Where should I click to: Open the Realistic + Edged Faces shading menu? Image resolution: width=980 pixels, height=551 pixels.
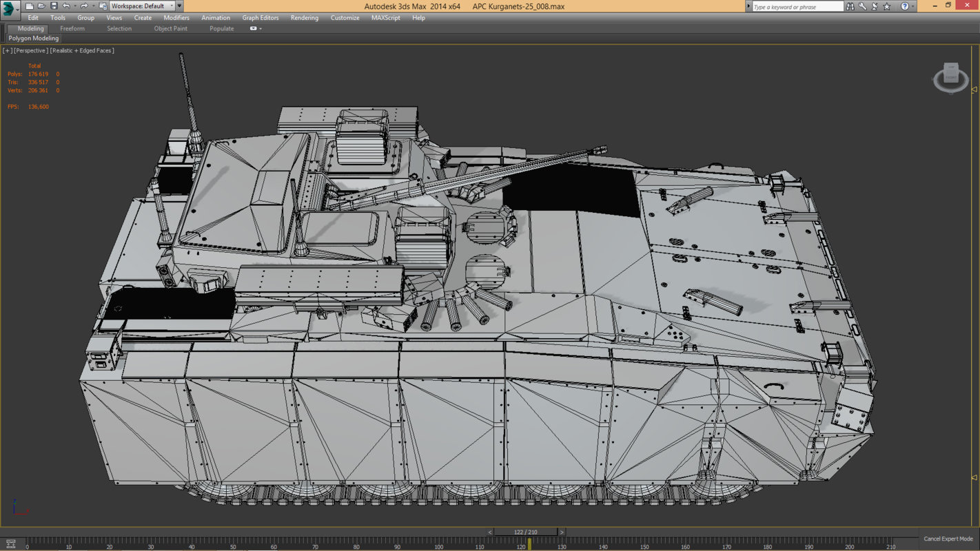(x=82, y=51)
